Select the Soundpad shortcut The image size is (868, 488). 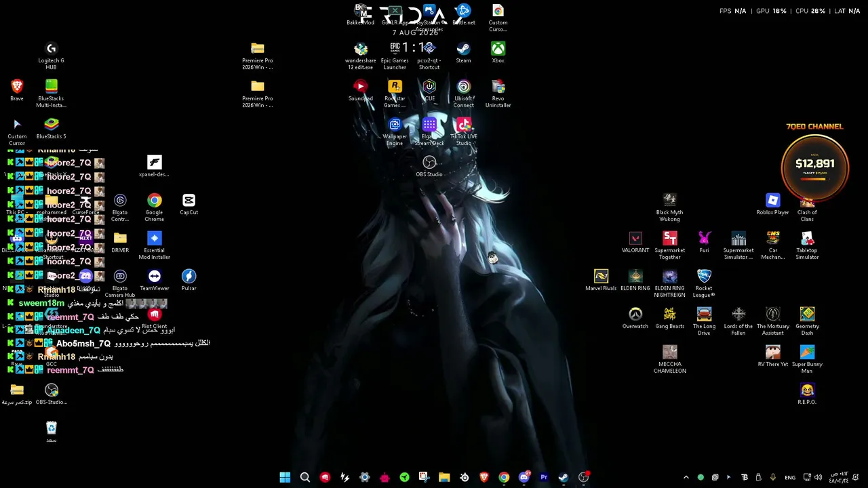(x=360, y=90)
